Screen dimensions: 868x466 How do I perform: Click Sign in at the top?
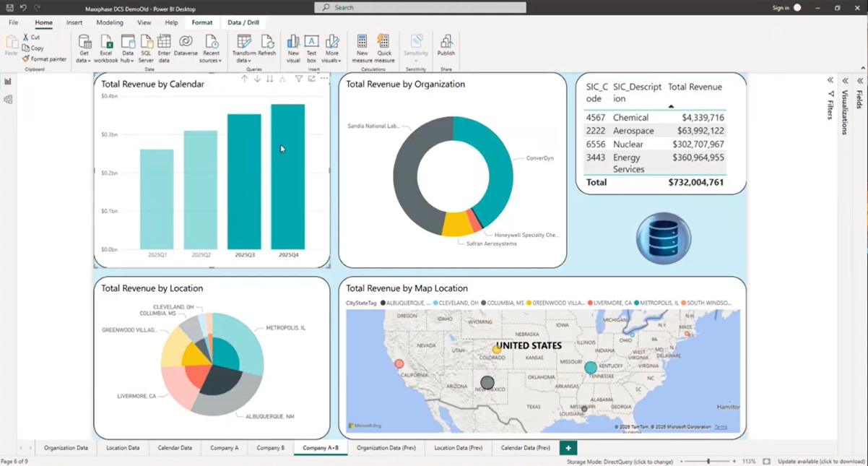[781, 8]
